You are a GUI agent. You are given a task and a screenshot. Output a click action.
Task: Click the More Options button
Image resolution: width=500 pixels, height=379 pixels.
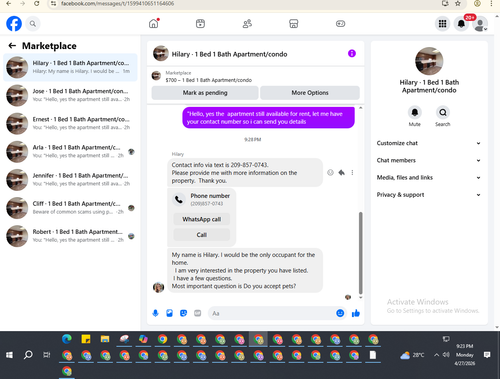[x=310, y=93]
